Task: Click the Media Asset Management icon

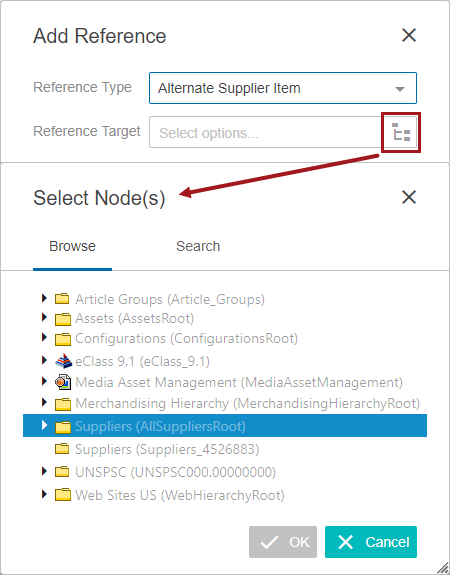Action: click(x=63, y=382)
